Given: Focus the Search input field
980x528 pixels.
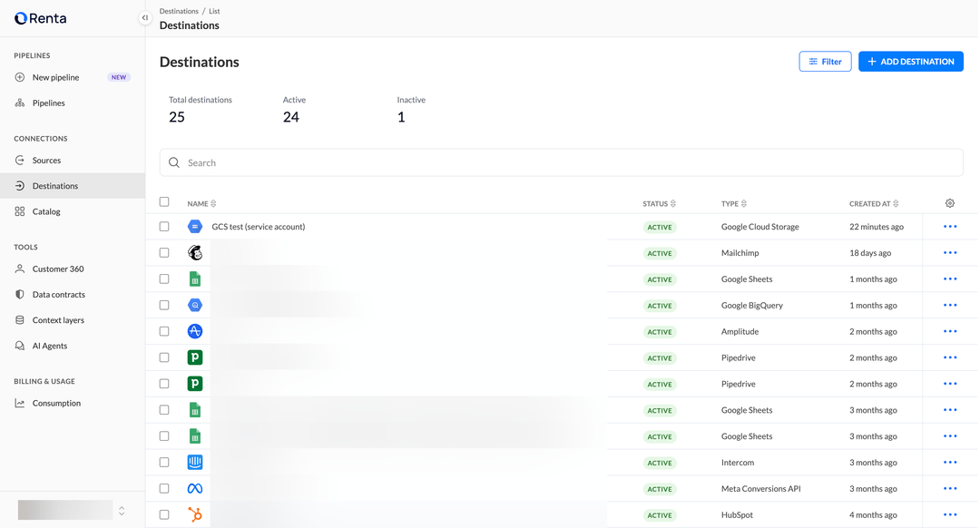Looking at the screenshot, I should coord(562,162).
